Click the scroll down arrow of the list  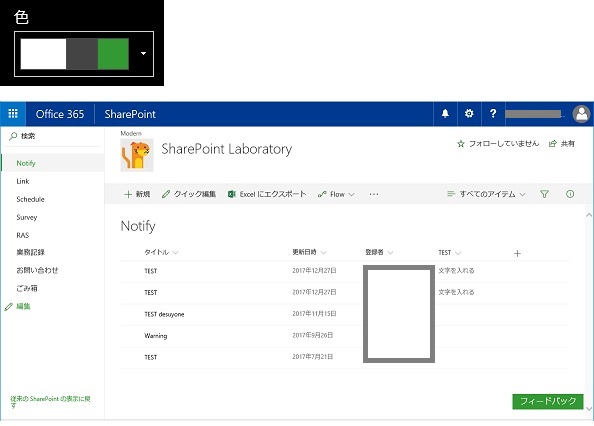pyautogui.click(x=589, y=409)
